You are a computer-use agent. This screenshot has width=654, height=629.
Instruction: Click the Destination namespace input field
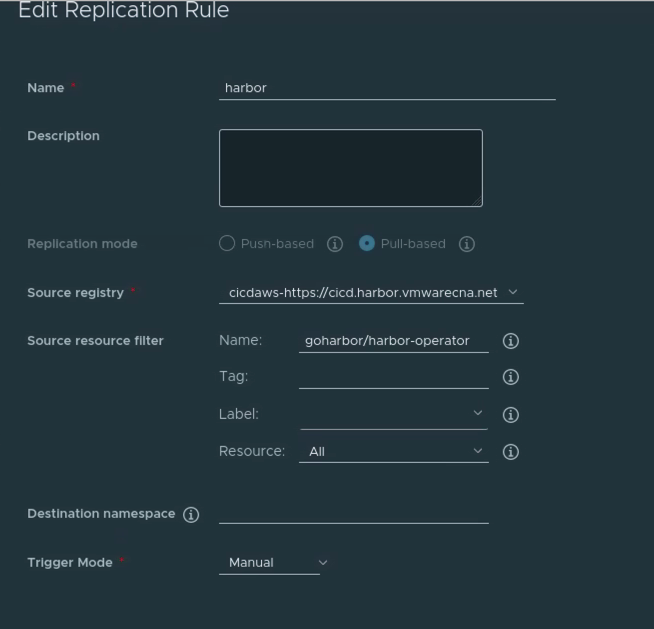point(354,513)
